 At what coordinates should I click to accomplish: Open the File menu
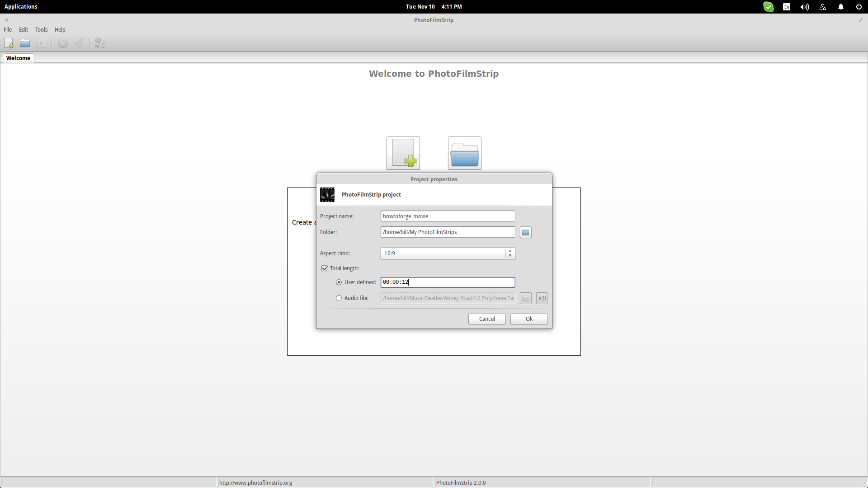point(8,30)
